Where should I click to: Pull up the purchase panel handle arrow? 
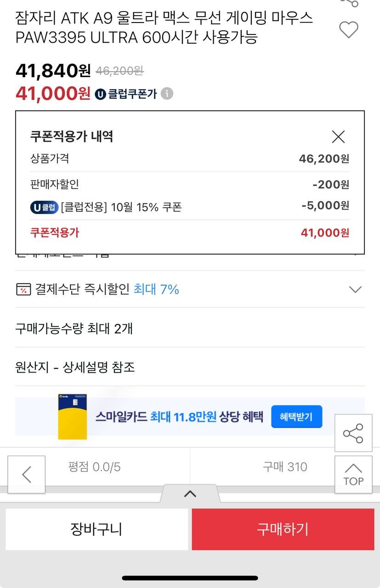tap(190, 494)
